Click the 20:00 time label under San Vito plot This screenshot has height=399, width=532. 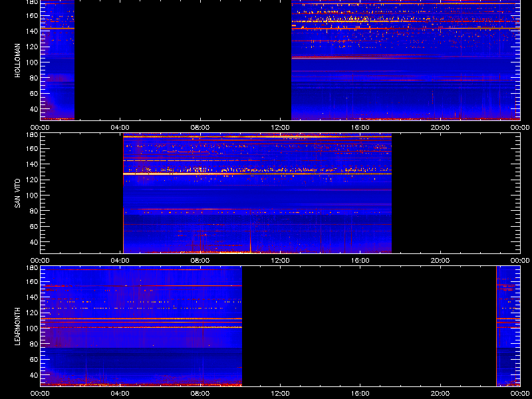pyautogui.click(x=440, y=261)
